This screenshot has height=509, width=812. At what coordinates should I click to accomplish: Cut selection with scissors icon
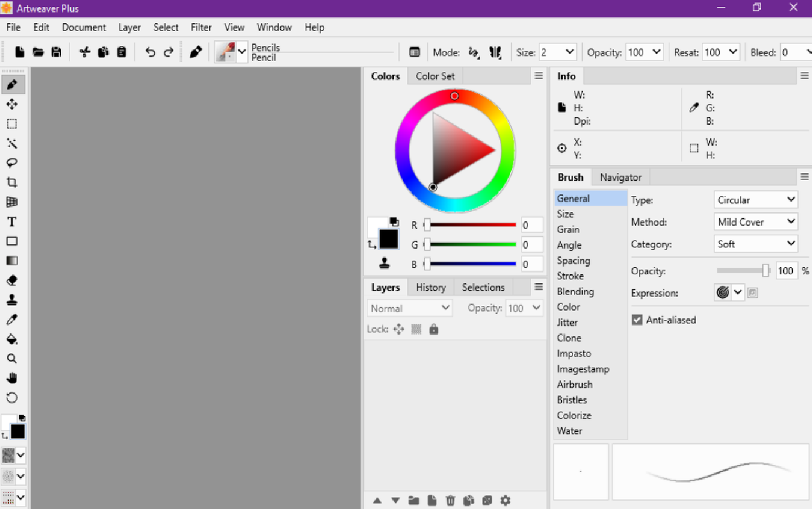pyautogui.click(x=85, y=52)
